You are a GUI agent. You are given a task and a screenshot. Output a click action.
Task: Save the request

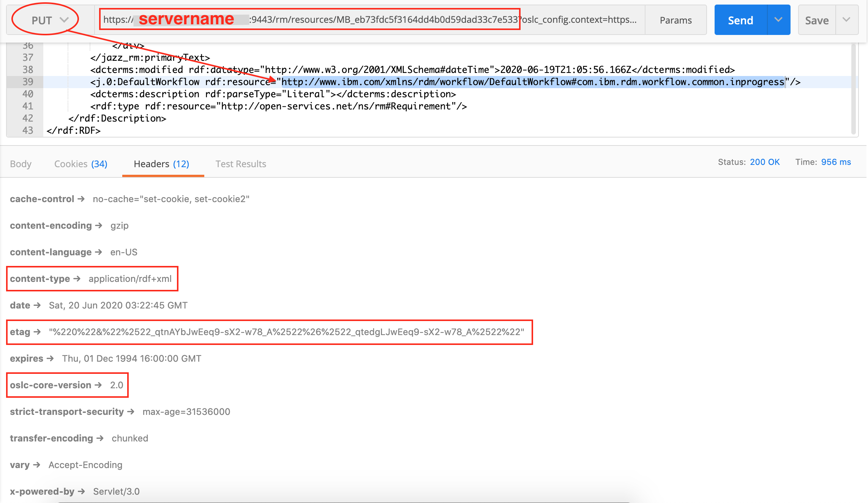click(817, 20)
